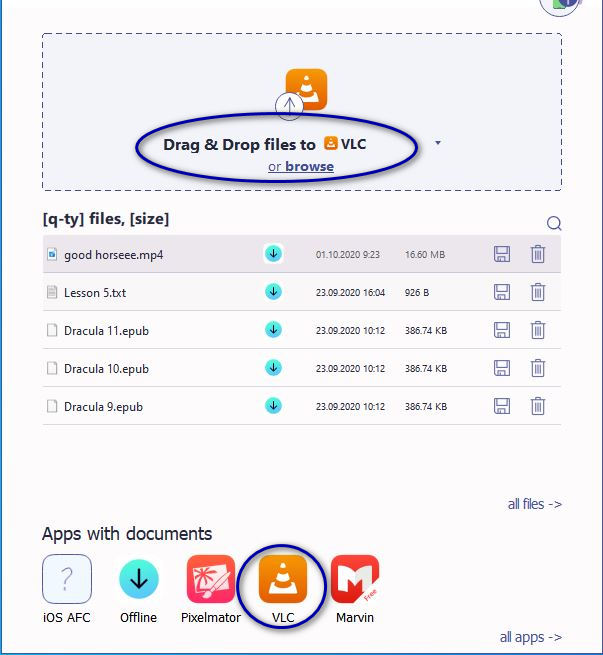Click the mp4 file type icon
603x655 pixels.
pos(52,254)
